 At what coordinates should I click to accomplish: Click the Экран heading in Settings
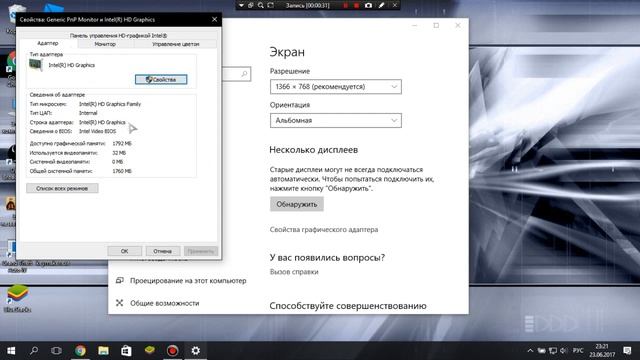[x=287, y=52]
